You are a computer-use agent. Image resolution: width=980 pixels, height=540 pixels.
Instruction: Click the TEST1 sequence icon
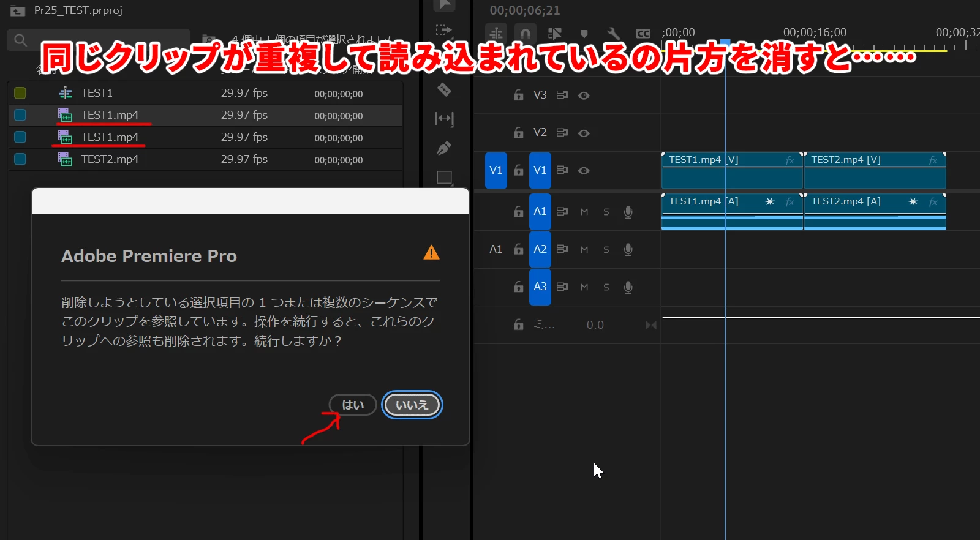[x=66, y=93]
